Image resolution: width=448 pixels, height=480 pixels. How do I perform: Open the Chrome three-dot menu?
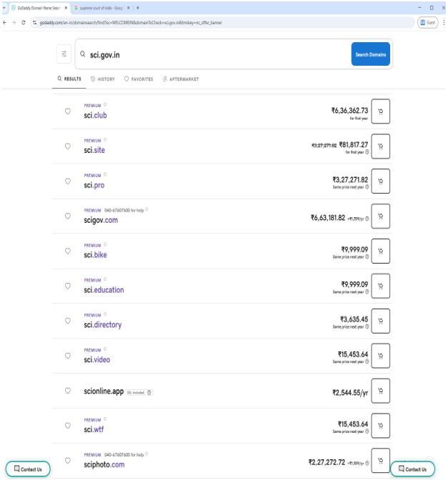click(444, 22)
